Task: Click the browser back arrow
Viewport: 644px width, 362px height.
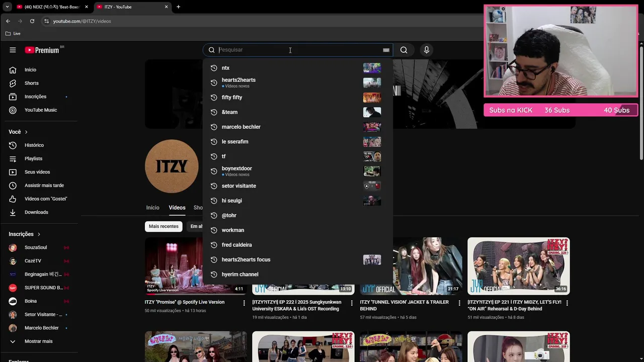Action: (x=8, y=21)
